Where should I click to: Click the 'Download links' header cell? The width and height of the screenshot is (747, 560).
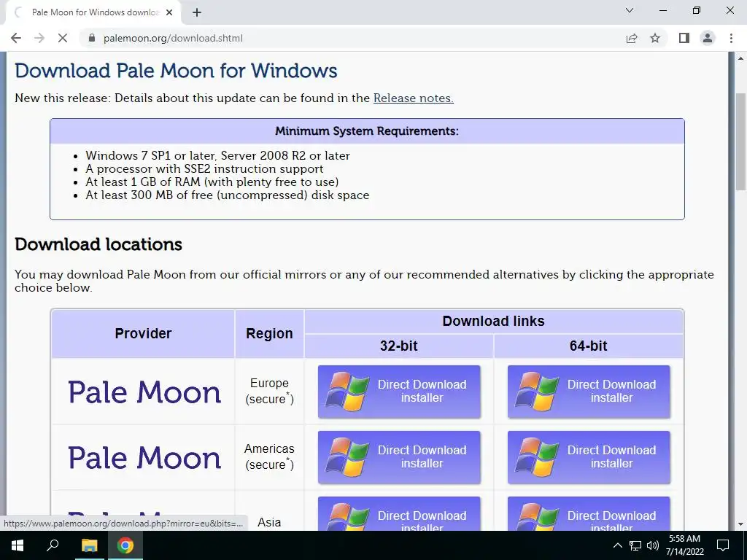point(494,321)
